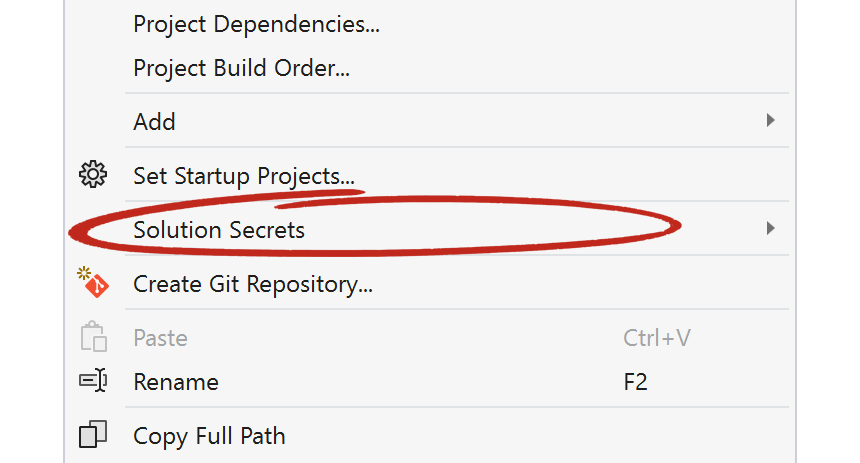Expand the Add submenu arrow
Screen dimensions: 860x463
coord(771,120)
